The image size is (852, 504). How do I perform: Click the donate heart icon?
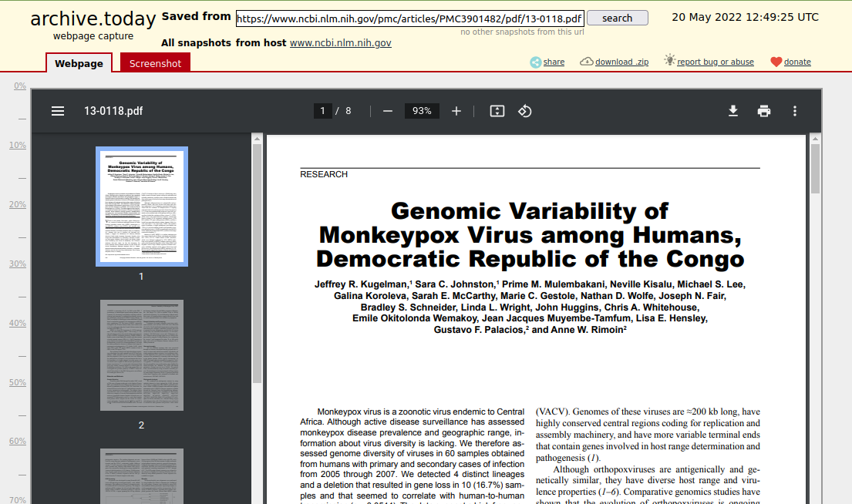tap(776, 62)
